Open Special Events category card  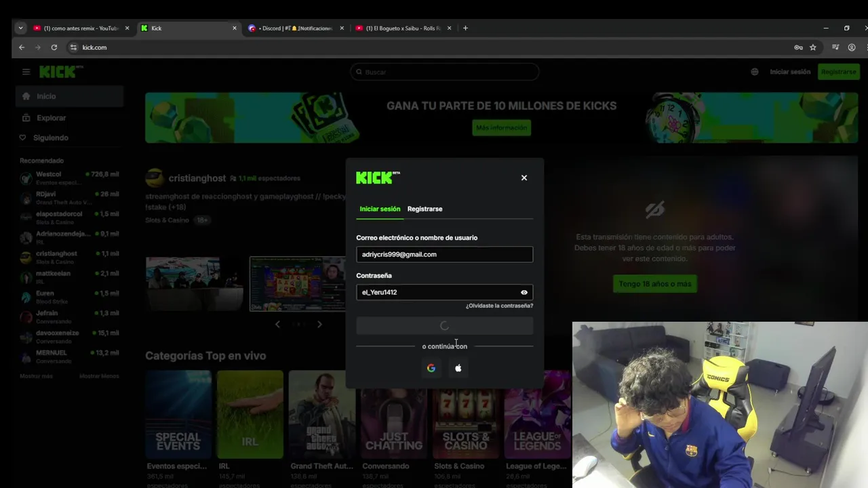click(178, 414)
